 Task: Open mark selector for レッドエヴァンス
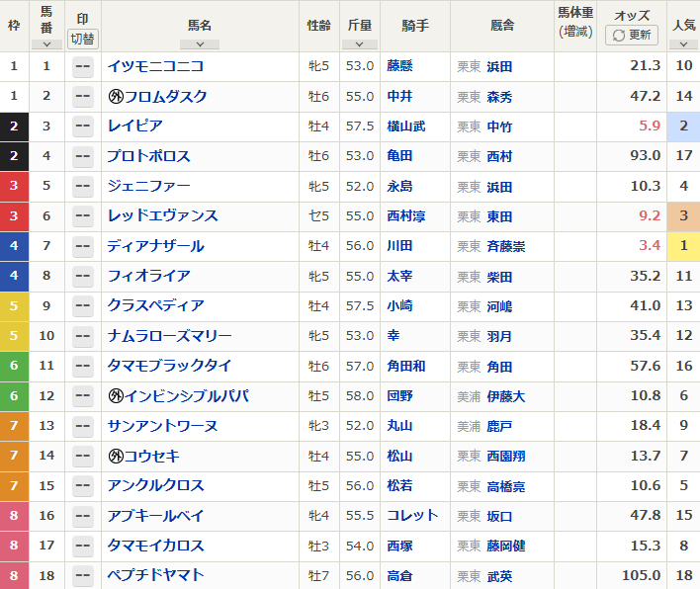[x=83, y=216]
